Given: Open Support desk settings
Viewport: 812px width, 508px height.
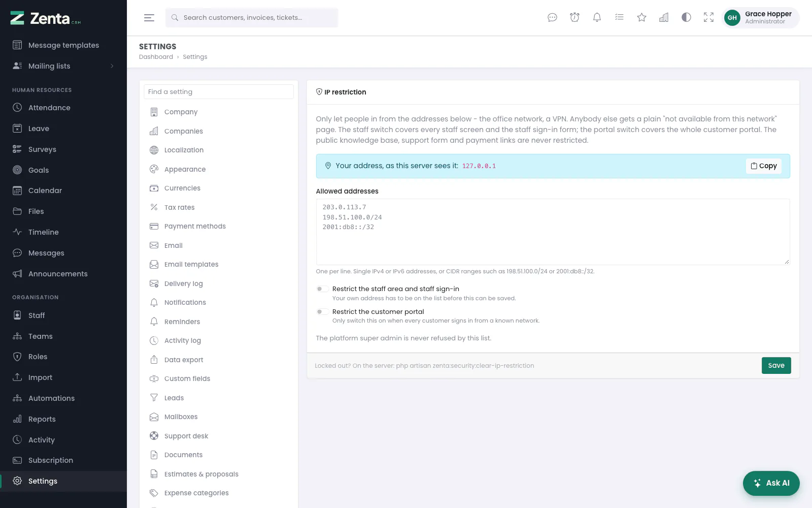Looking at the screenshot, I should [x=219, y=436].
